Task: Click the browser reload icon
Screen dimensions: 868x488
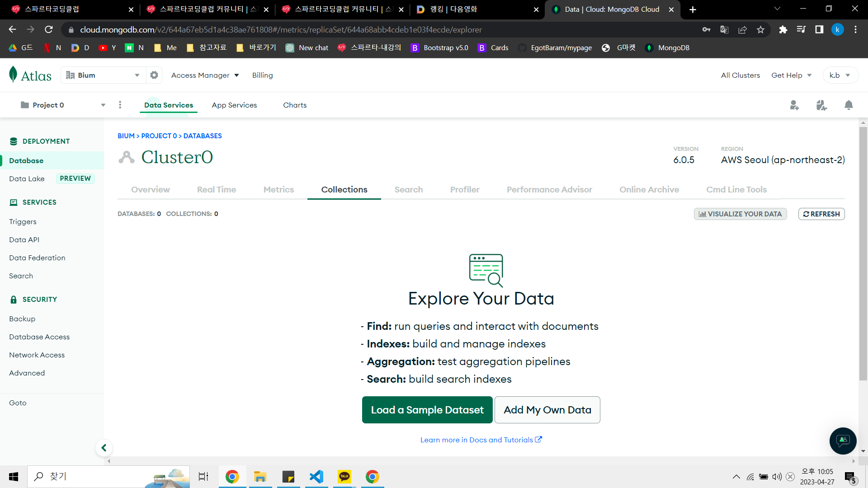Action: pos(49,30)
